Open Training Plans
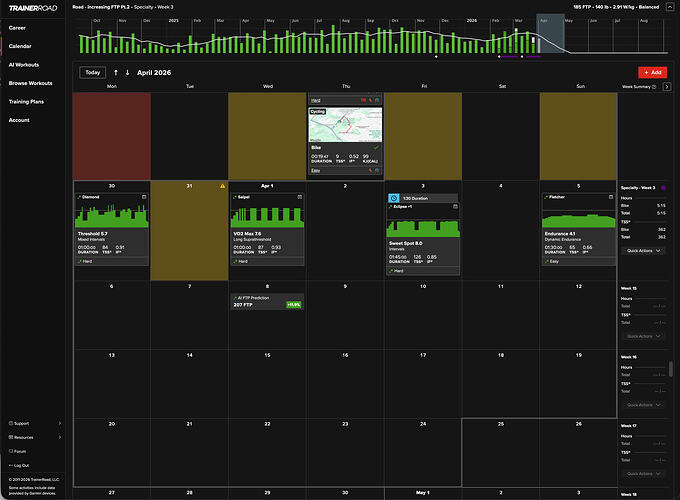The height and width of the screenshot is (500, 680). 26,101
